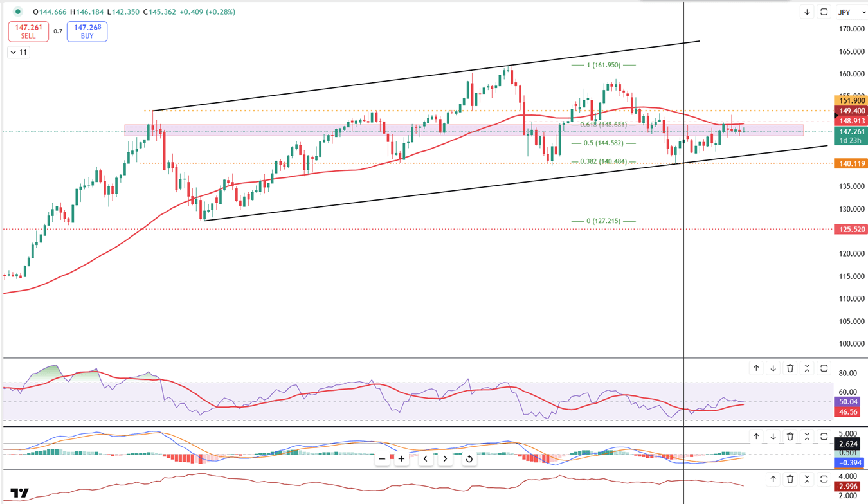This screenshot has height=504, width=868.
Task: Click the SELL button at 147.261
Action: (28, 32)
